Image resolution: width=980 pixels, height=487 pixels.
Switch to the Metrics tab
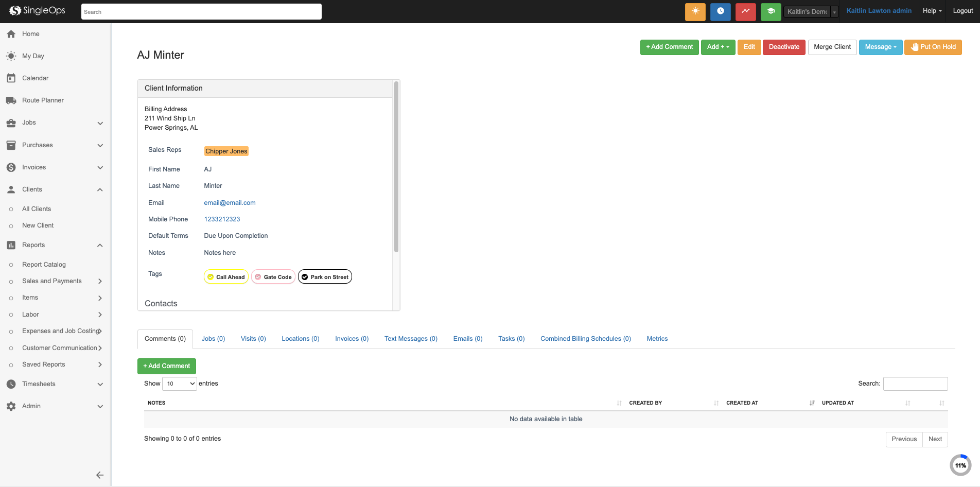pos(657,339)
